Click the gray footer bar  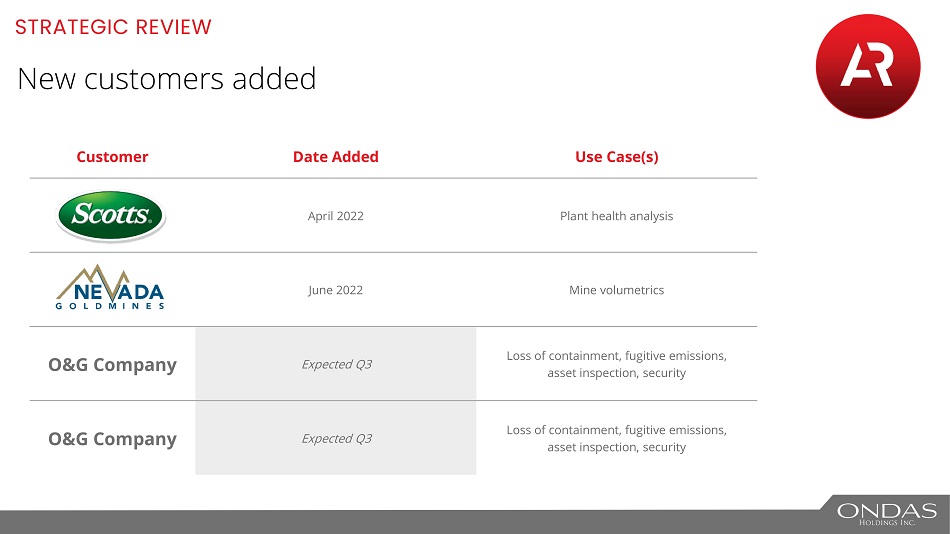click(400, 522)
